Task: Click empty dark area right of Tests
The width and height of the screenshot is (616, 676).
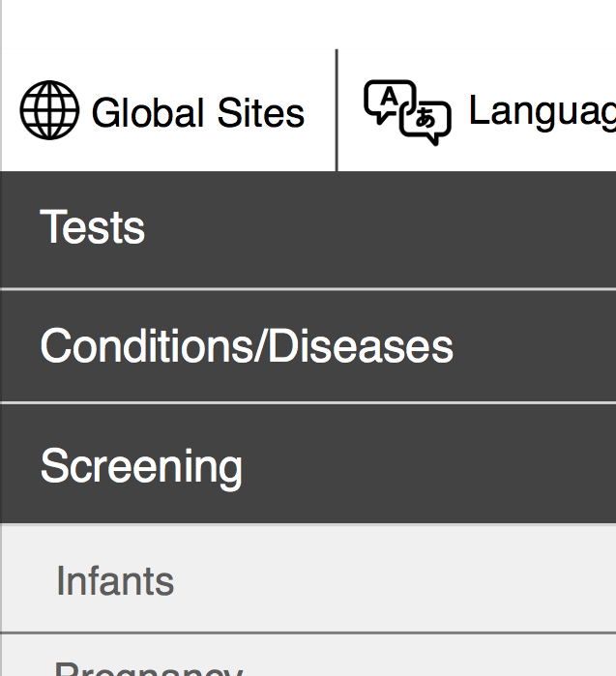Action: point(379,229)
